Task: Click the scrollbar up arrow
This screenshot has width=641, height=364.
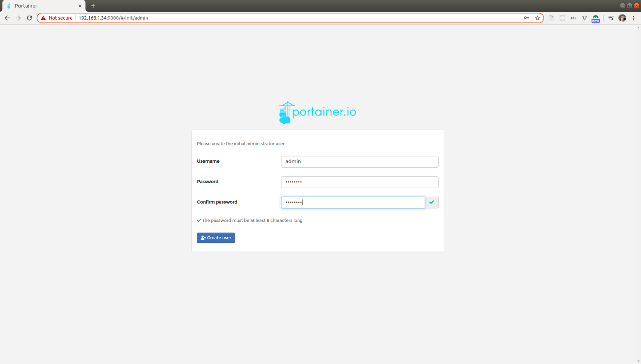Action: [x=638, y=28]
